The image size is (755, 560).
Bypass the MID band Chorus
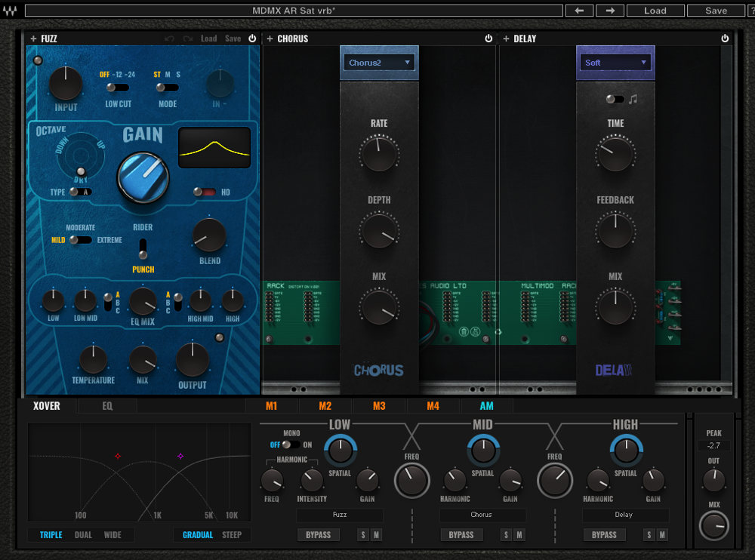pos(461,535)
